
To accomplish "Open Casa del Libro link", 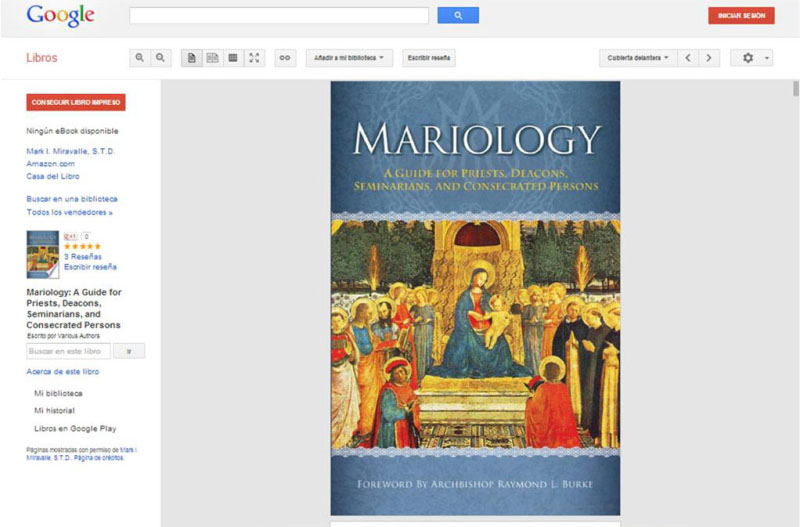I will (x=53, y=176).
